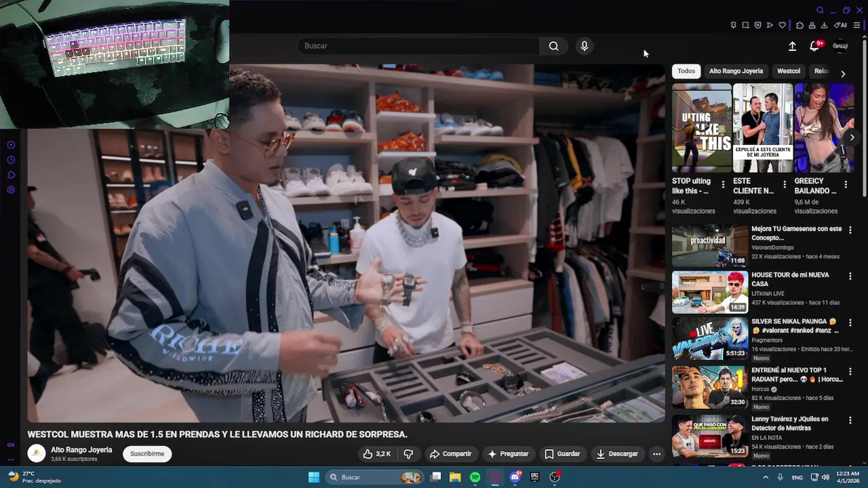The image size is (868, 488).
Task: Open 'SILVER SE NIKAL PAUNGA' live thumbnail
Action: 710,338
